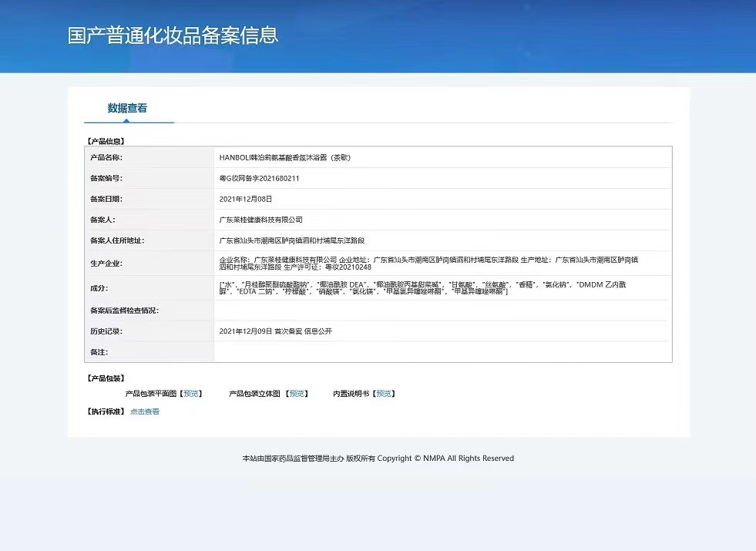Click the NMPA copyright footer text
Screen dimensions: 756x551
378,459
